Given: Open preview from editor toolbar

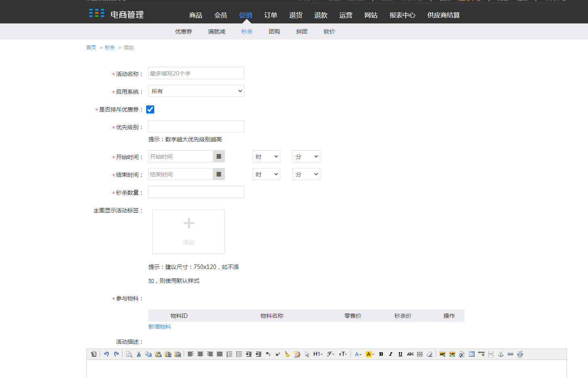Looking at the screenshot, I should pos(129,354).
